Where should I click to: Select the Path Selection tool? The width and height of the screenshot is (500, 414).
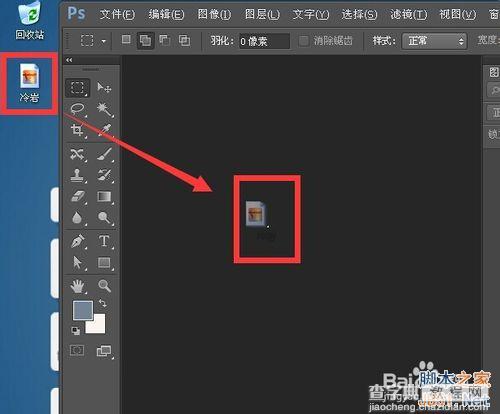[x=77, y=262]
